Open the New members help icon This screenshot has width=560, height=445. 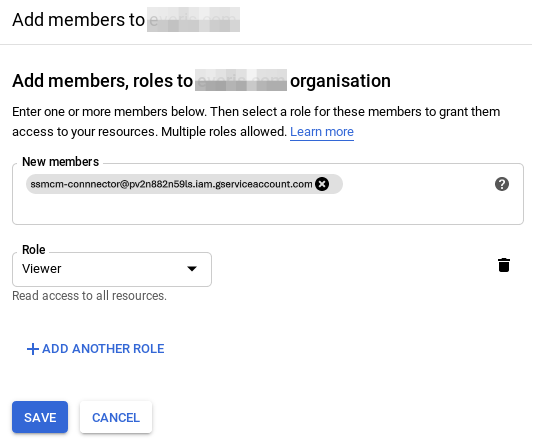502,184
